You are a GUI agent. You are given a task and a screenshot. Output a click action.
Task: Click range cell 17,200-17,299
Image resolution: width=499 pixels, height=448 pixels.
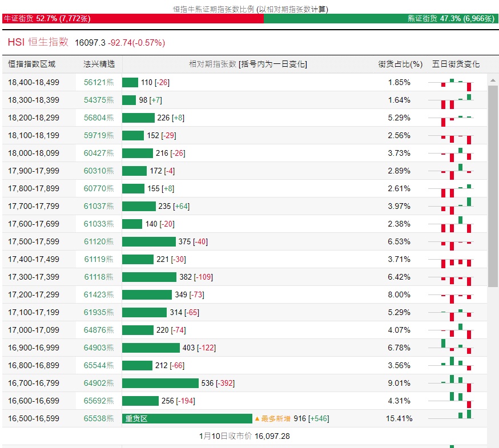tap(34, 294)
